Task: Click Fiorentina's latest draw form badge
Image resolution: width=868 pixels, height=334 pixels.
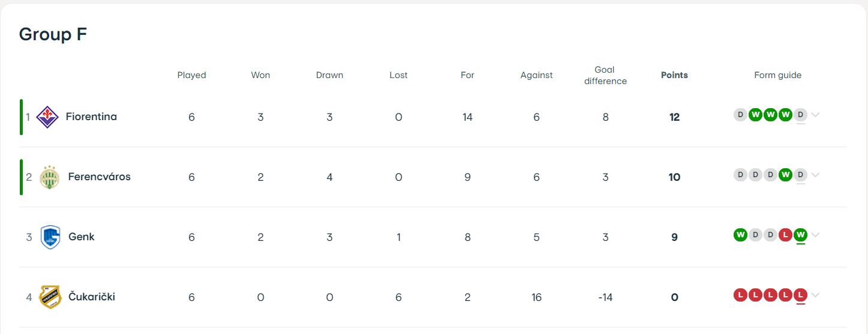Action: (800, 115)
